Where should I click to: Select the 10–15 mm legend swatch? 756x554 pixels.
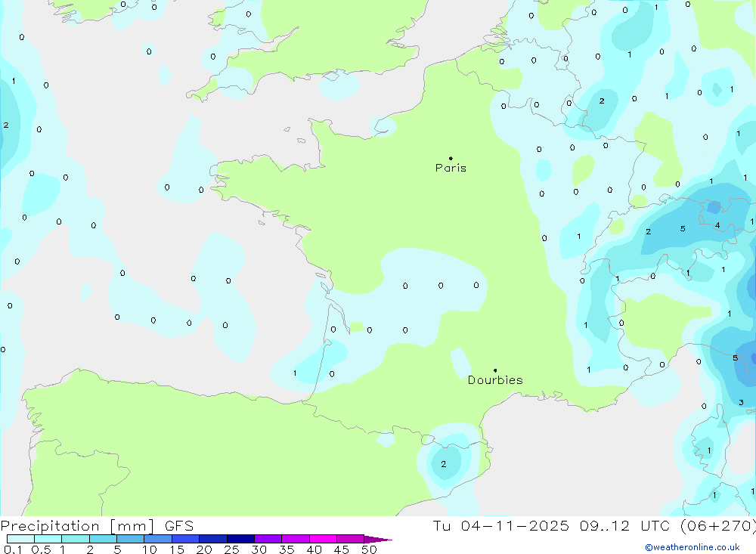[158, 539]
